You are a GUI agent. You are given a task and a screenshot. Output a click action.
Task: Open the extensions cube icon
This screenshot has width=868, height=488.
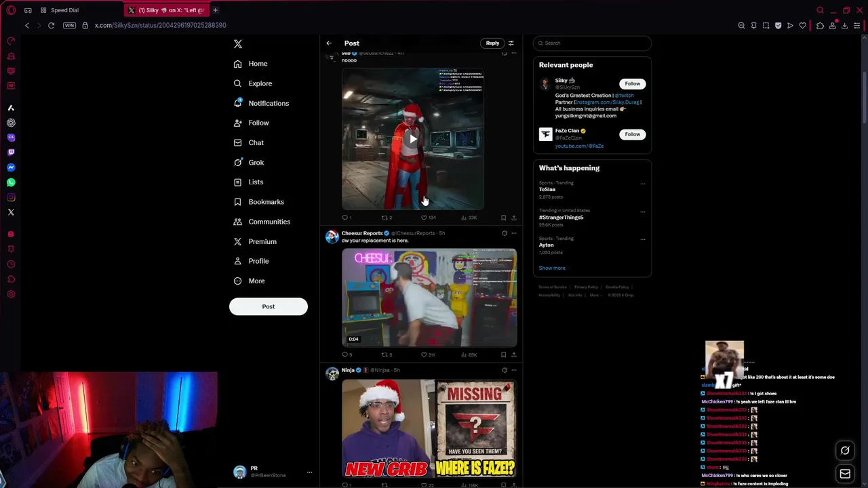(820, 26)
